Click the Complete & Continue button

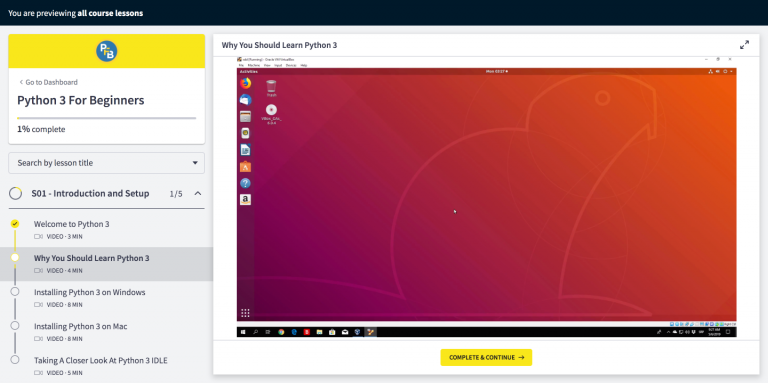[486, 358]
